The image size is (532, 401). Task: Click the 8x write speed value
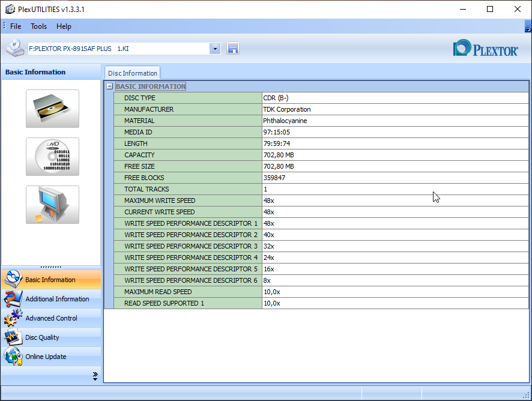[x=267, y=280]
